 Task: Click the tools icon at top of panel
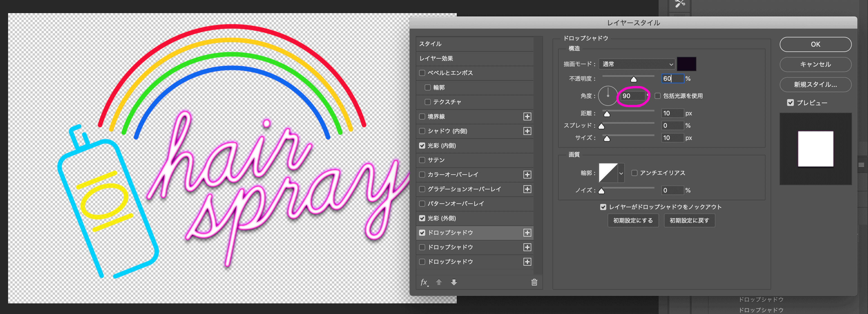tap(680, 4)
